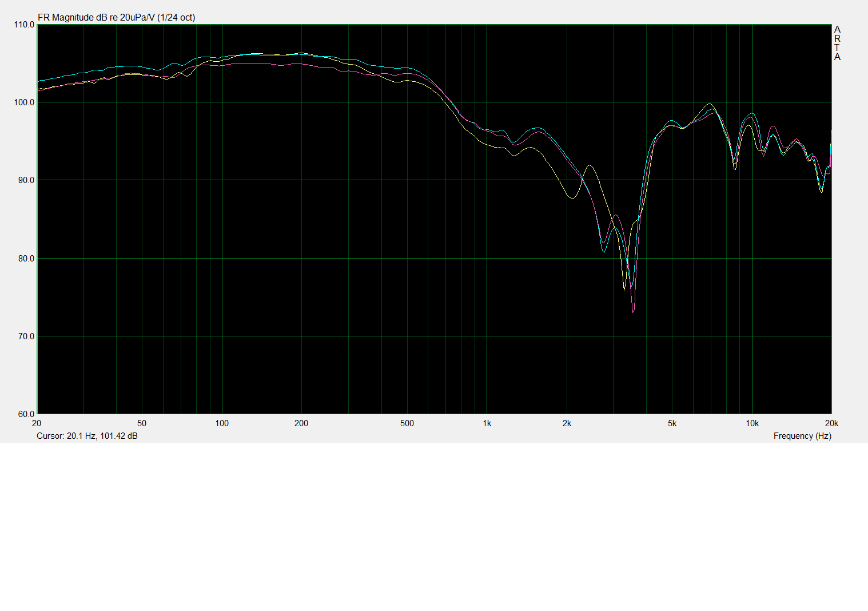Click the 100 Hz x-axis tick label
This screenshot has width=868, height=611.
click(x=222, y=423)
